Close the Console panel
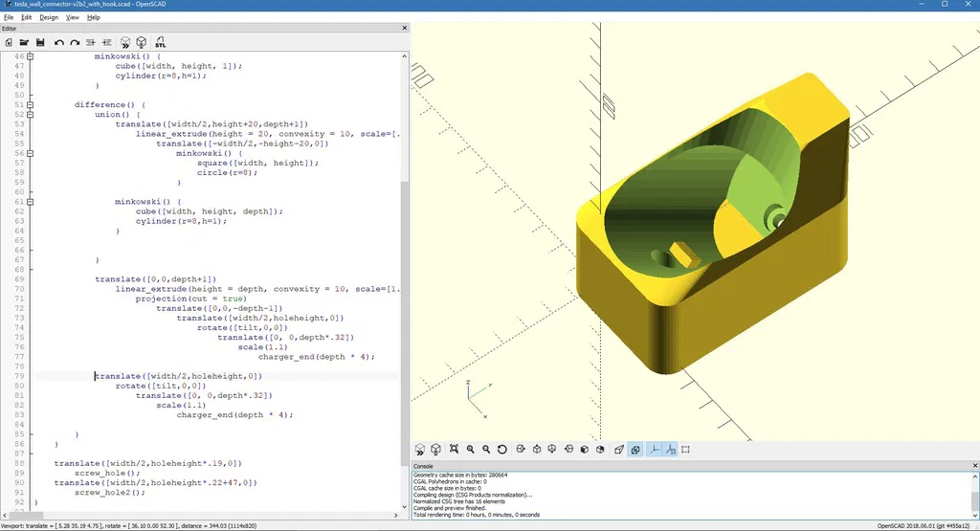Image resolution: width=980 pixels, height=531 pixels. pyautogui.click(x=975, y=466)
